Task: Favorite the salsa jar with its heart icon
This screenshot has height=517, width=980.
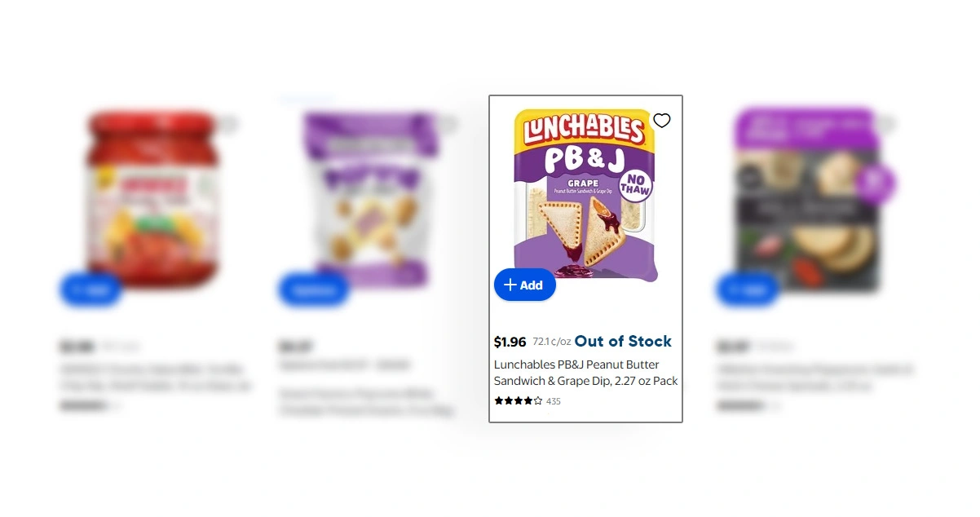Action: coord(227,124)
